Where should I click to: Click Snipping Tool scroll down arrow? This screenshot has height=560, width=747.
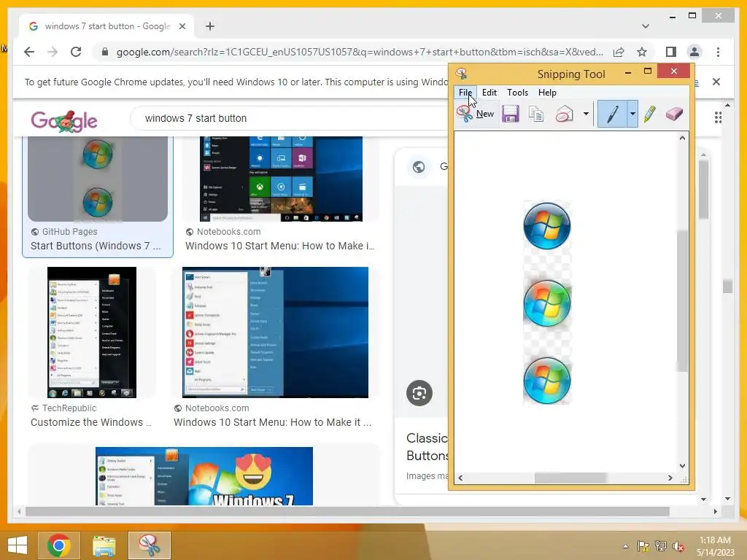click(x=682, y=466)
